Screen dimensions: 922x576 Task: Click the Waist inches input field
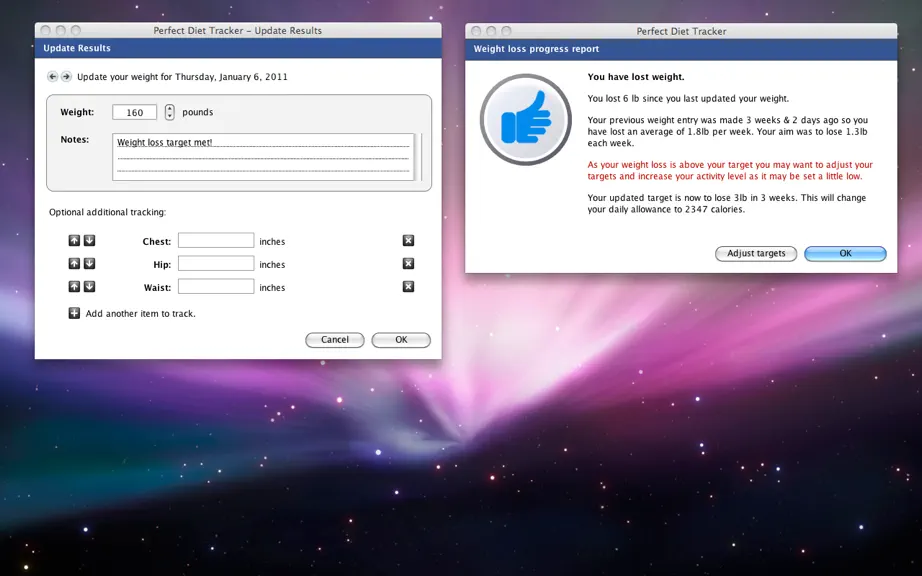click(216, 286)
